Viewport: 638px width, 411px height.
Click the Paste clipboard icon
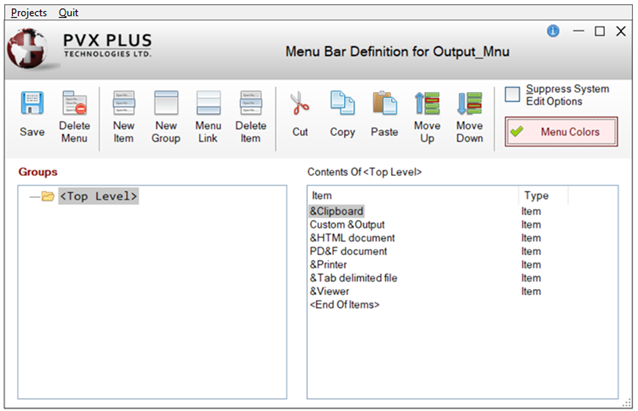[x=384, y=105]
